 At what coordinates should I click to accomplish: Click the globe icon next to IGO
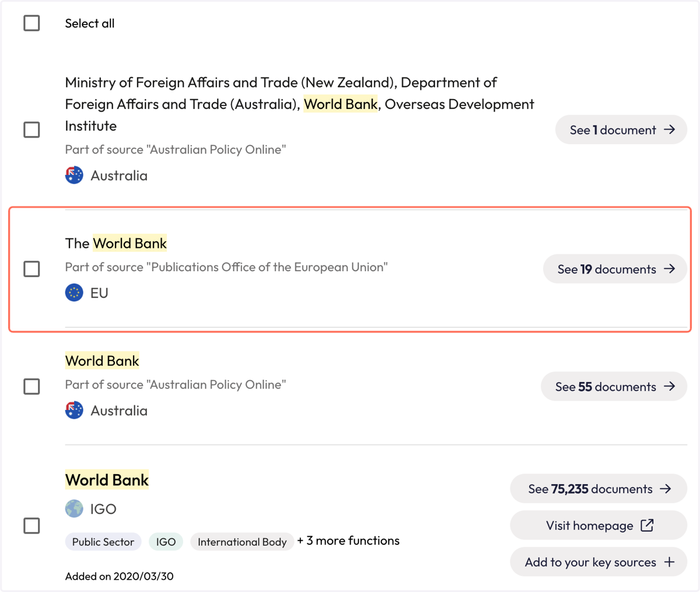click(x=74, y=509)
